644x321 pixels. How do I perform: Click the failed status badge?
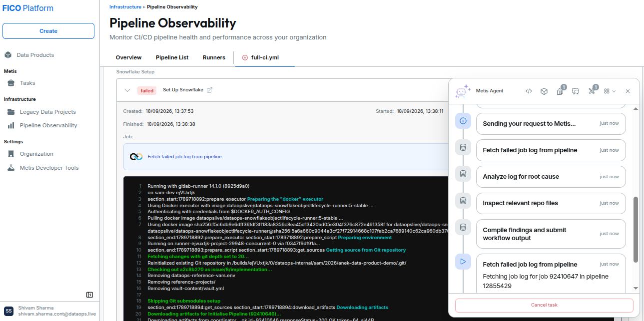147,91
